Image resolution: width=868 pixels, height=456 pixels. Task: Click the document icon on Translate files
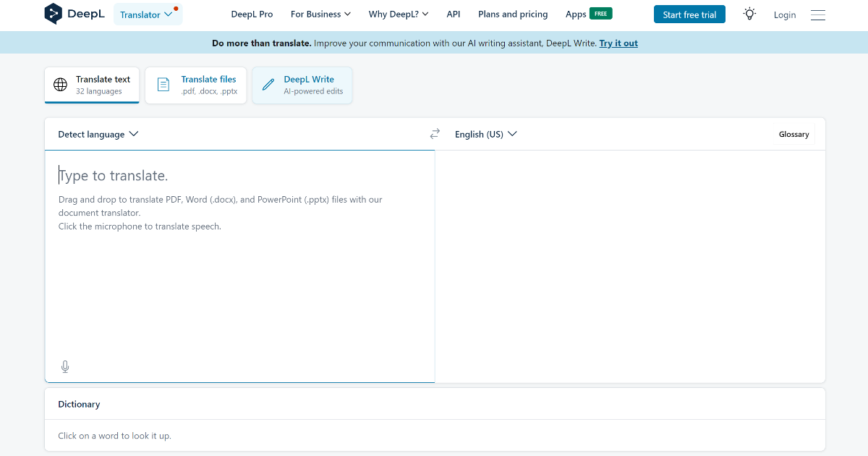(163, 85)
